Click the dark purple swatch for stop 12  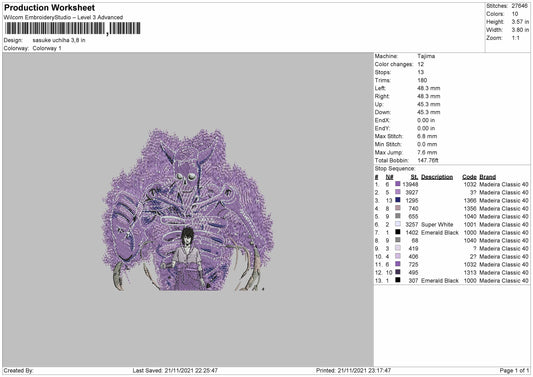(x=397, y=272)
